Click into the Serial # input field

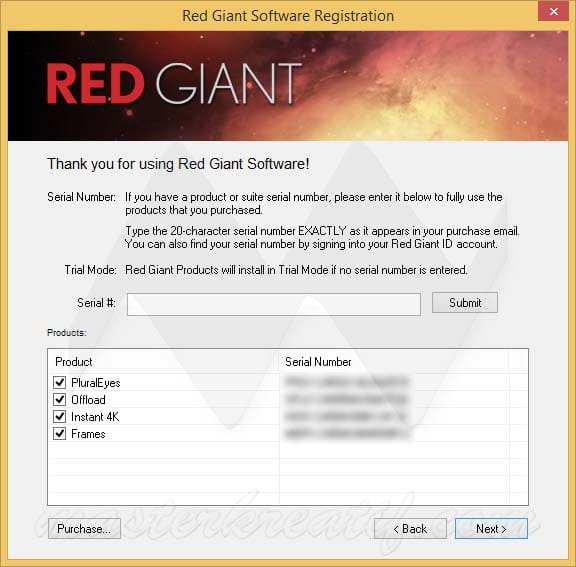[274, 304]
